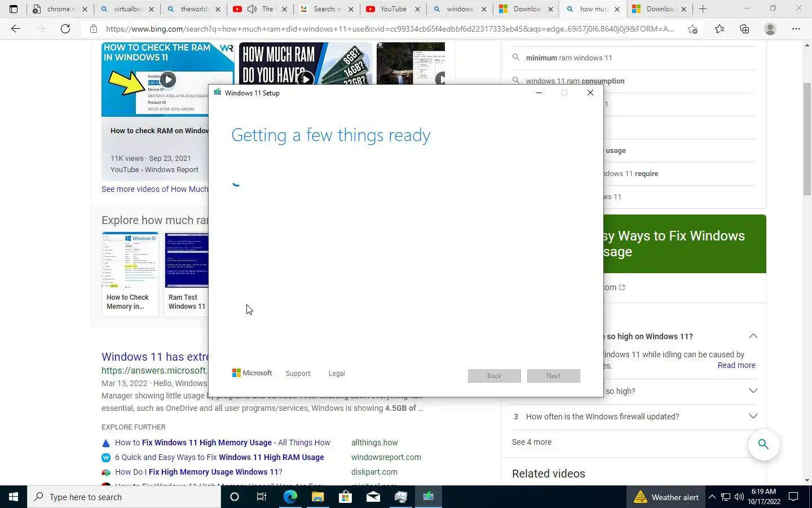Image resolution: width=812 pixels, height=508 pixels.
Task: Play the How Much RAM Do You Have video
Action: (305, 80)
